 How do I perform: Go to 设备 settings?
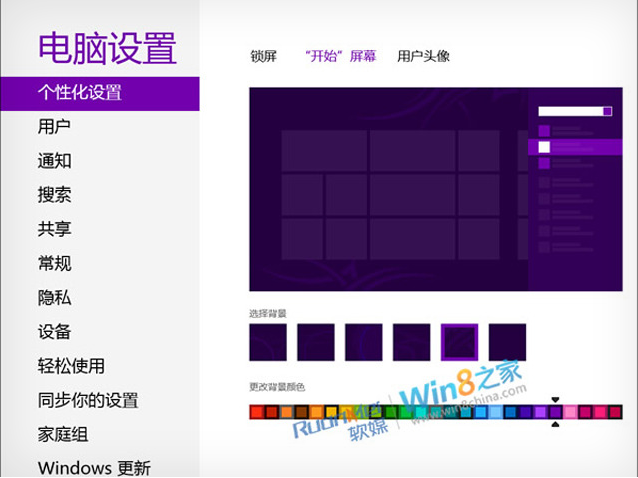click(54, 332)
